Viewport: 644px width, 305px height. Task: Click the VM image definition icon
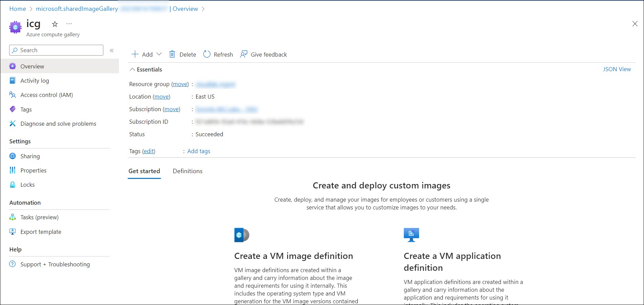click(242, 235)
